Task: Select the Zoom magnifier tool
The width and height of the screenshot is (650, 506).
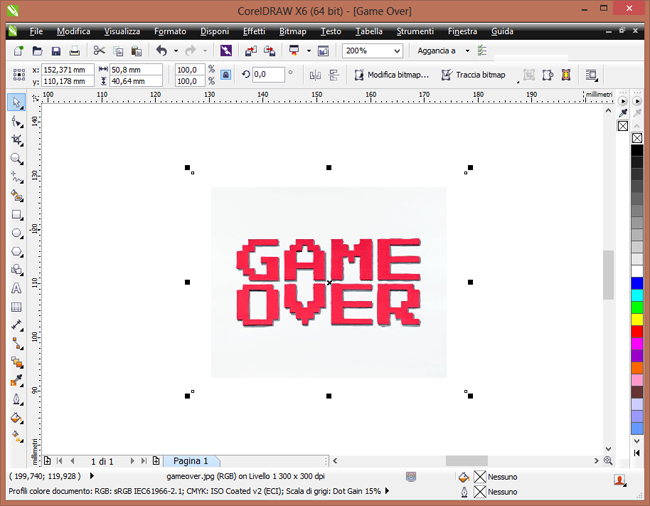Action: [x=17, y=158]
